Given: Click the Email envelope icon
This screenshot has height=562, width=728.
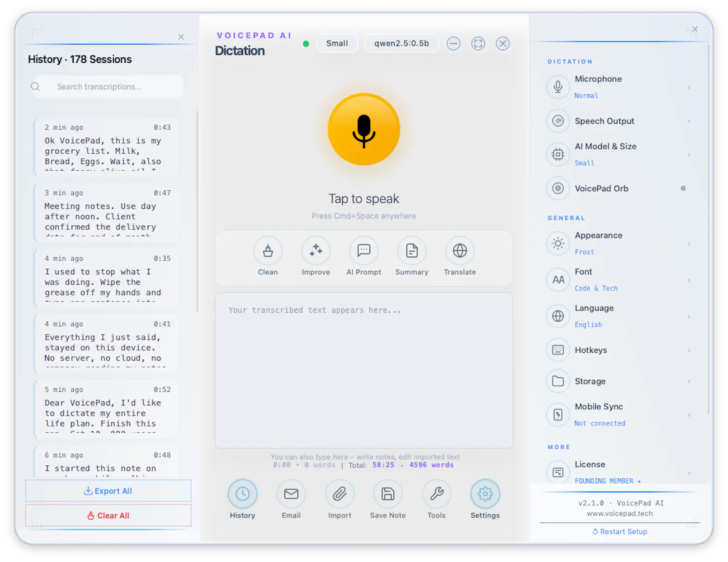Looking at the screenshot, I should click(291, 494).
